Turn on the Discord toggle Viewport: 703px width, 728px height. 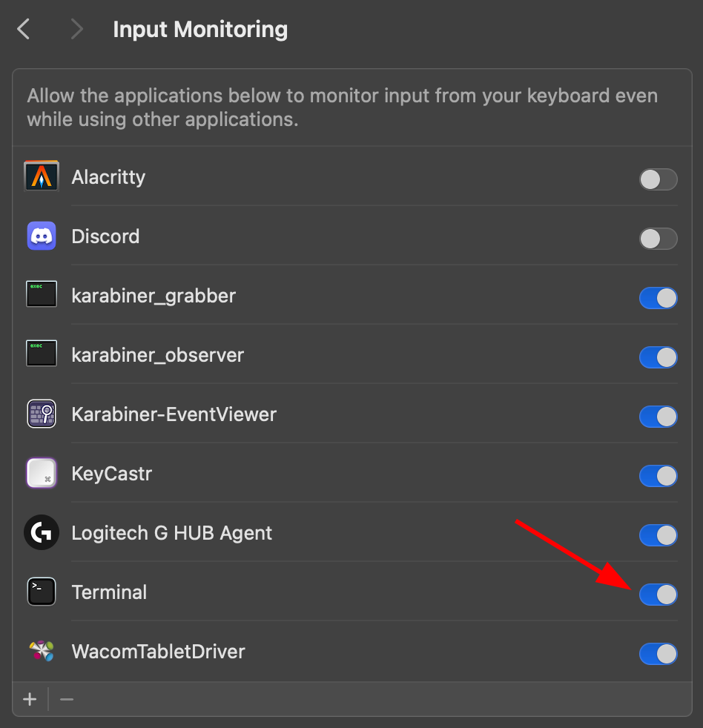click(x=658, y=239)
